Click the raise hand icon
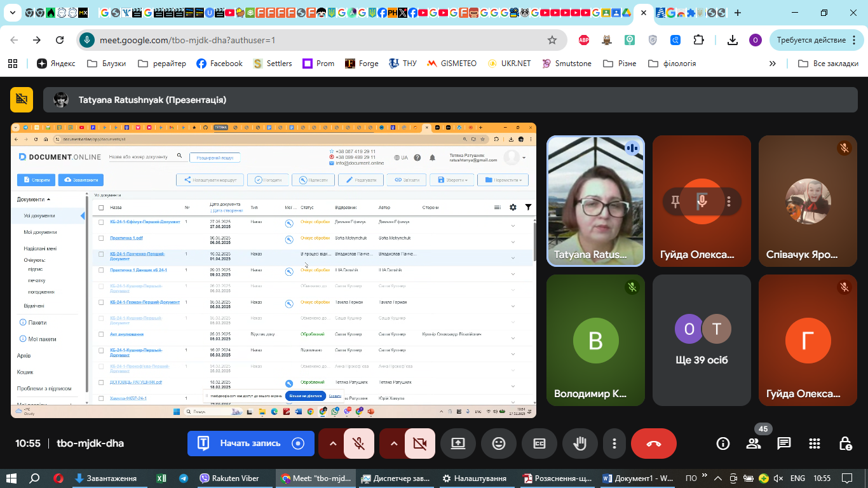 [x=580, y=444]
